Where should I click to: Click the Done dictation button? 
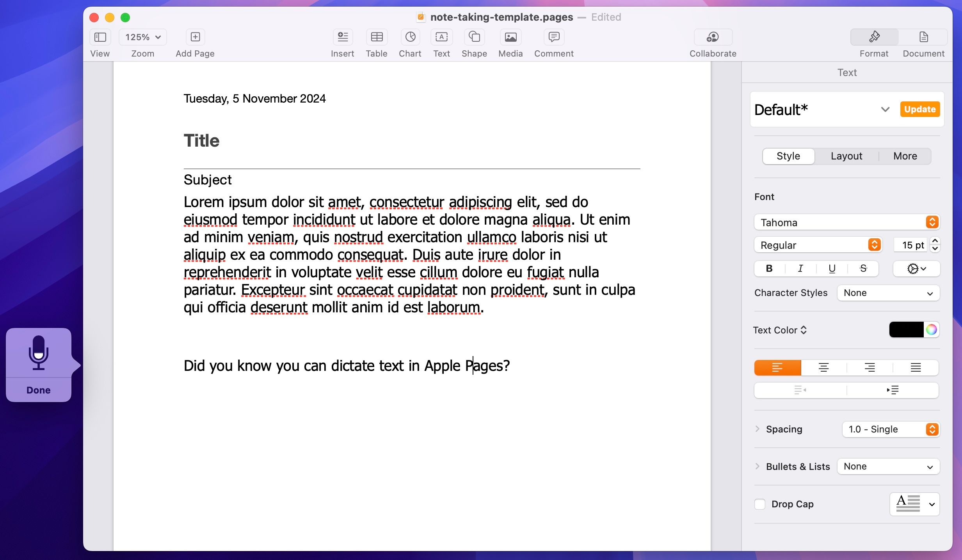(38, 390)
